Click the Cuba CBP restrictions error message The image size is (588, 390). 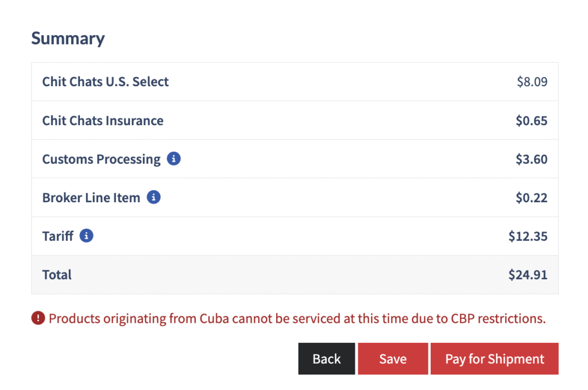(297, 318)
